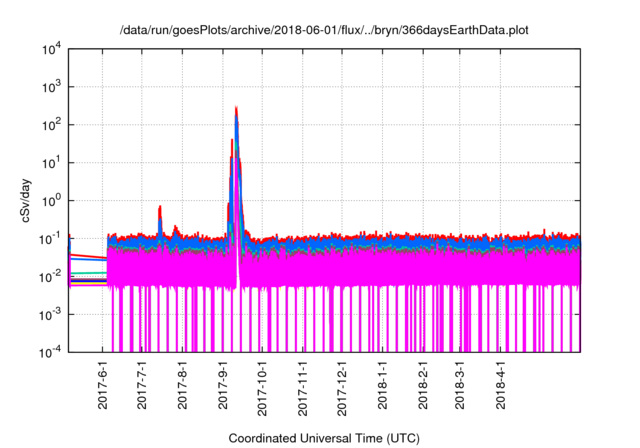Select the 10^0 y-axis label
The height and width of the screenshot is (448, 640).
coord(52,201)
